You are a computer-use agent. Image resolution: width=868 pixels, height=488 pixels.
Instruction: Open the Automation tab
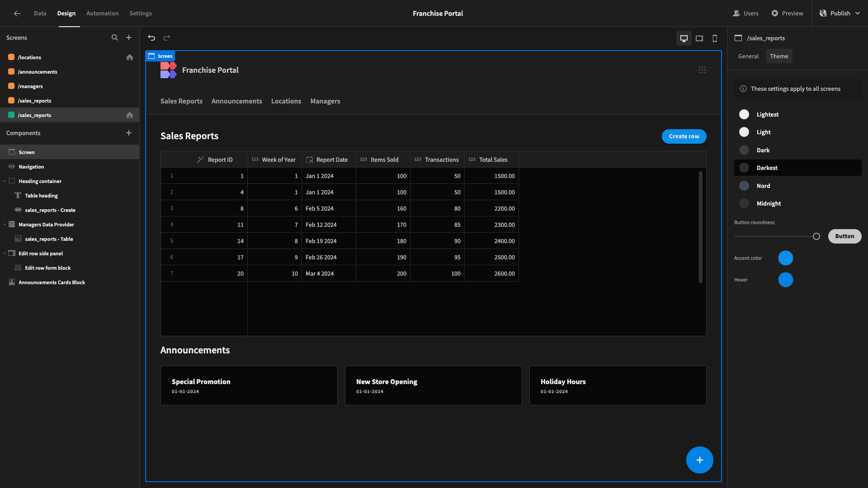point(103,14)
